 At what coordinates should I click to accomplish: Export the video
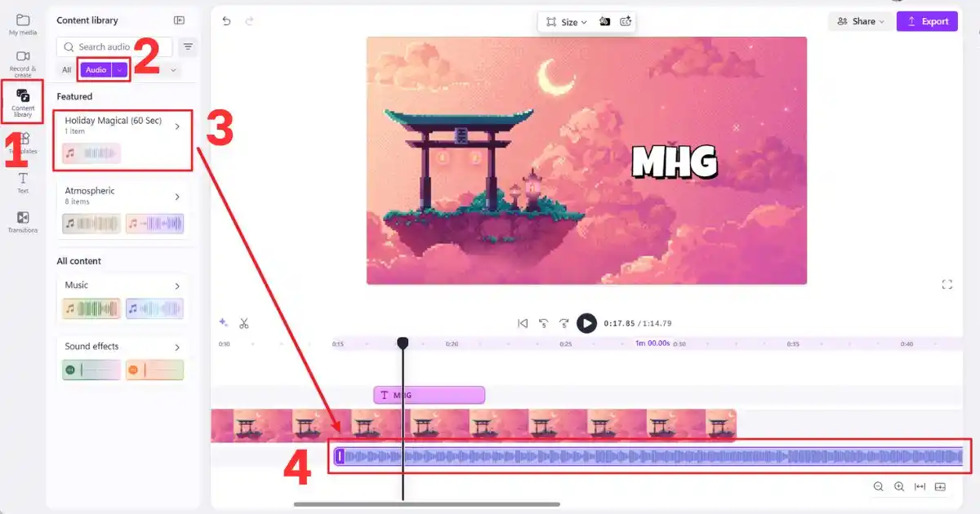(x=926, y=21)
